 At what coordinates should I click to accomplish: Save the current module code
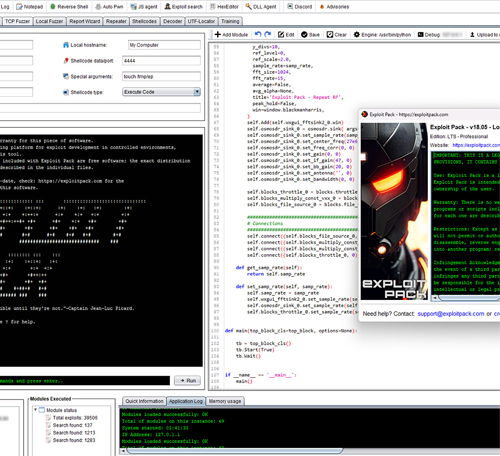point(310,35)
